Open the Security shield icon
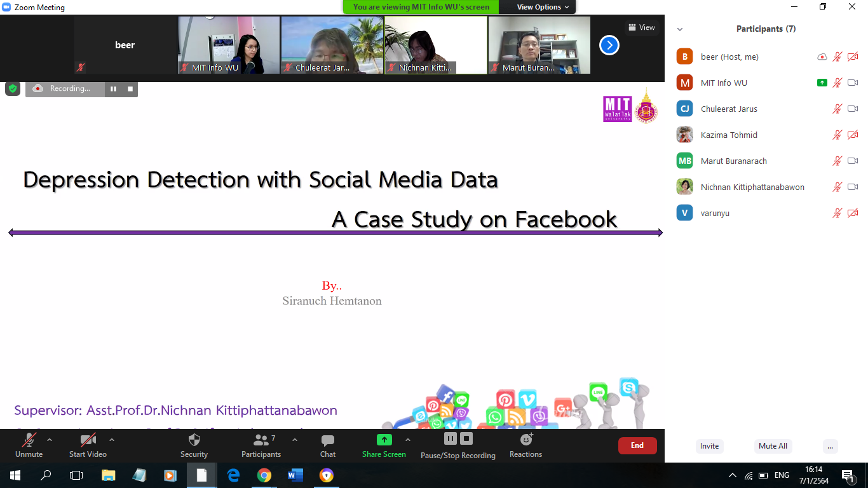 [x=194, y=440]
